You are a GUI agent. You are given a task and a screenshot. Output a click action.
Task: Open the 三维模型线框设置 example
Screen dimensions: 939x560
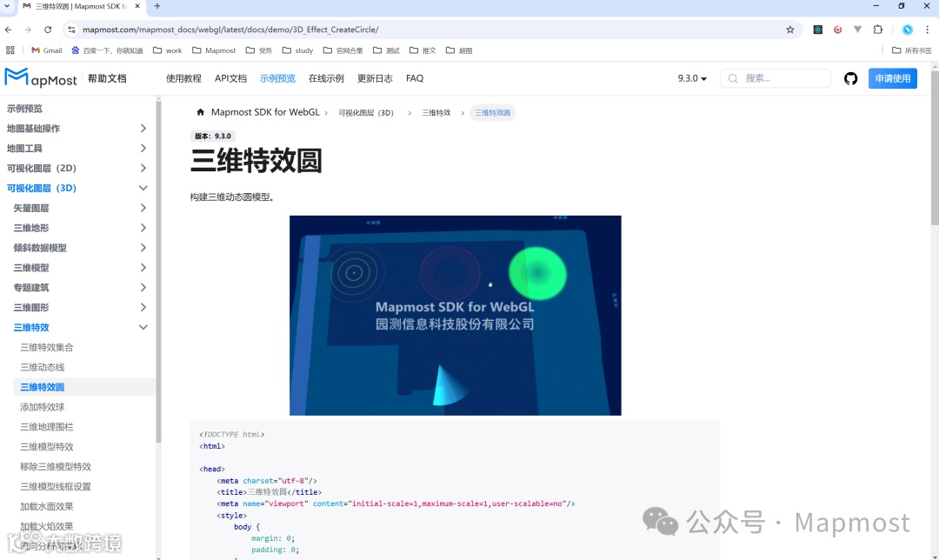click(56, 486)
